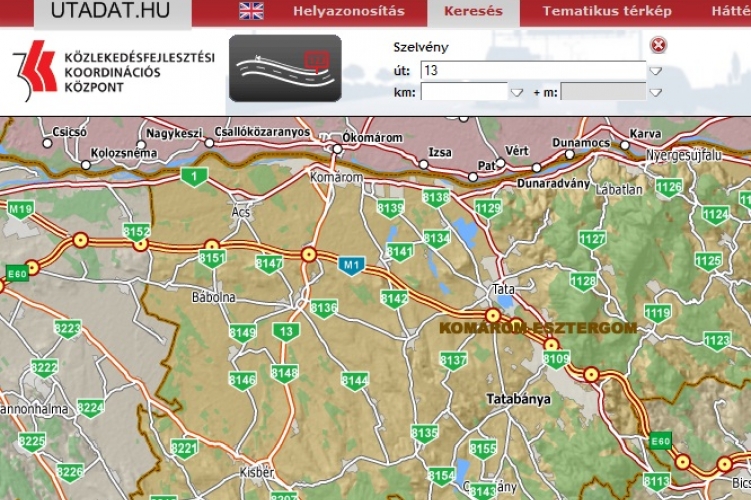This screenshot has width=751, height=500.
Task: Click the road section search icon
Action: [285, 68]
